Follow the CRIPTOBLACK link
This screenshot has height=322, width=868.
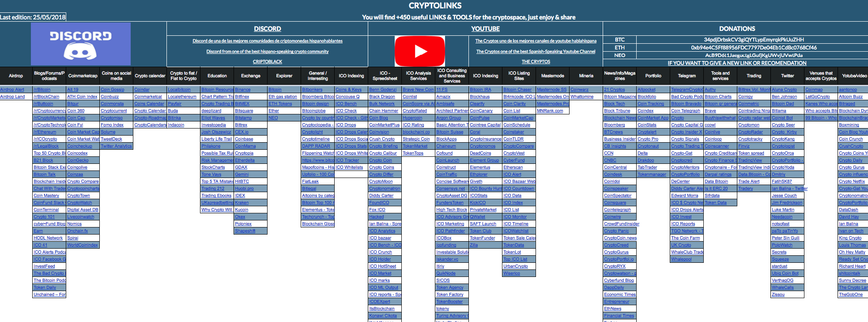(x=268, y=62)
